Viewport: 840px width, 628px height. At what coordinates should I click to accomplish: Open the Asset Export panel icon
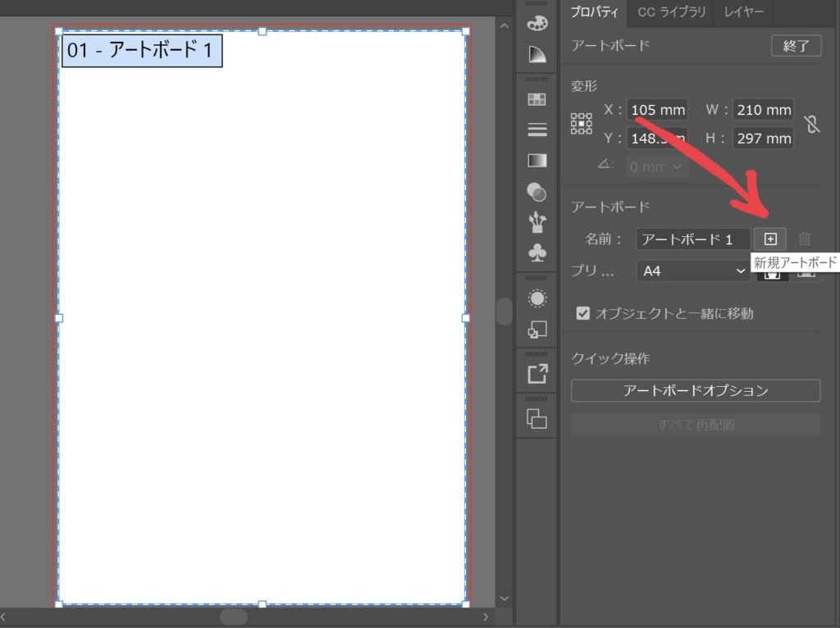point(537,374)
